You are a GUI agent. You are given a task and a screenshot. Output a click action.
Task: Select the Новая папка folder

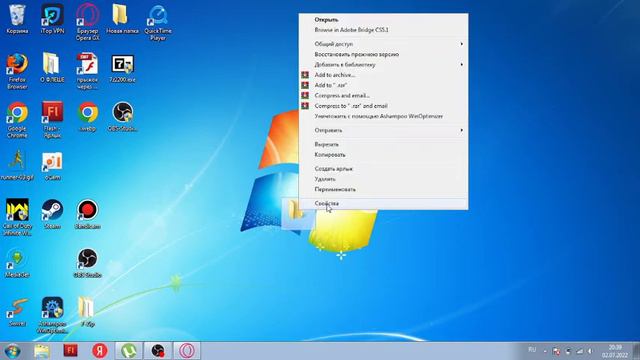[122, 19]
